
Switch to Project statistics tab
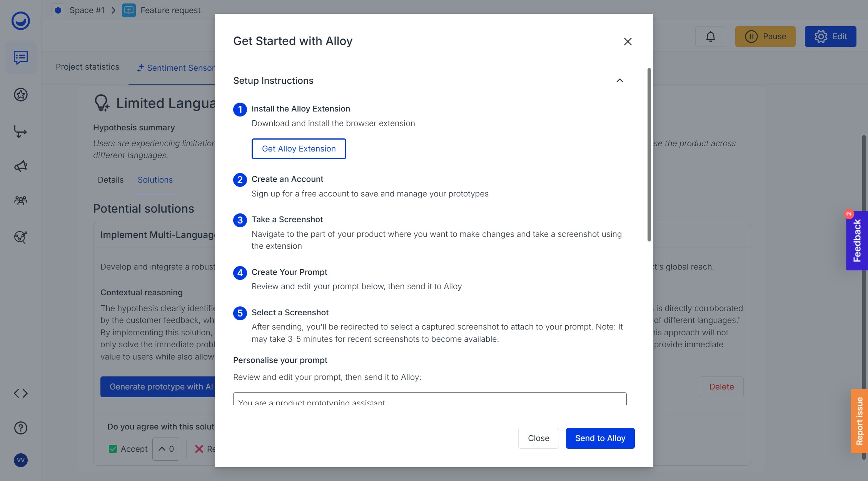[x=87, y=67]
